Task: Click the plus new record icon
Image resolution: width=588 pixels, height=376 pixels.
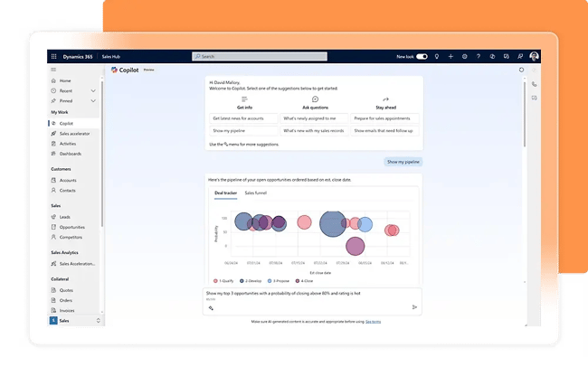Action: [x=450, y=57]
